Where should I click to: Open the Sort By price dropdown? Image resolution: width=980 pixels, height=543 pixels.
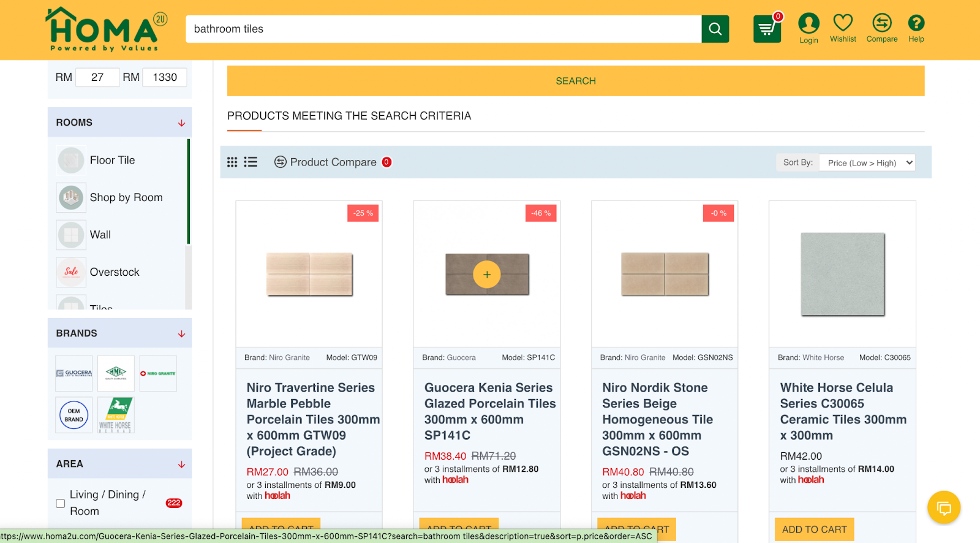point(867,162)
